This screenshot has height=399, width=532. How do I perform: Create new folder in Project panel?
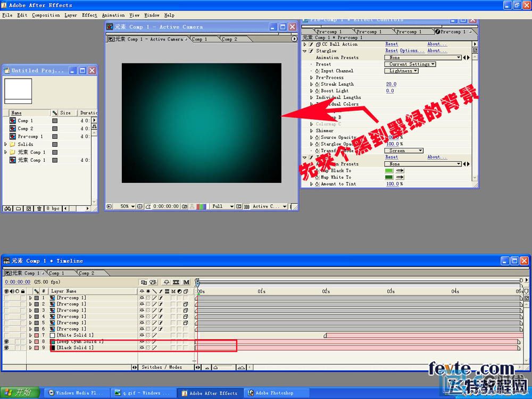[x=18, y=209]
